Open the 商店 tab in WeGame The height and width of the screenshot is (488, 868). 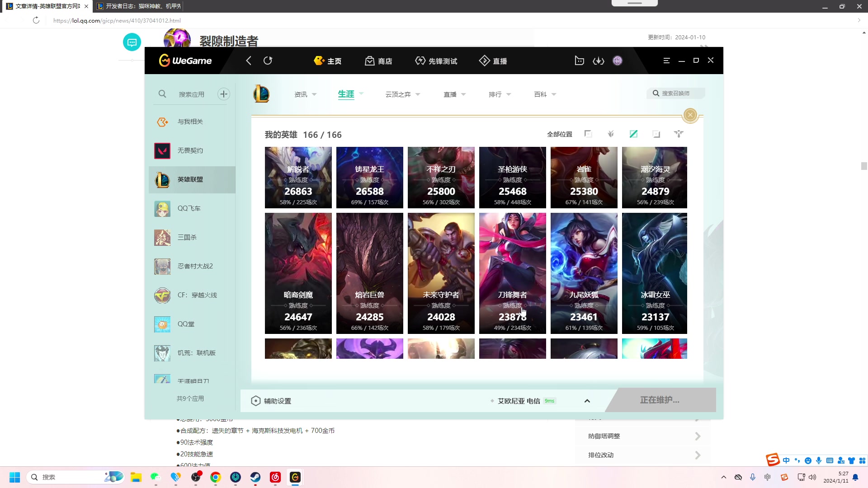(378, 61)
